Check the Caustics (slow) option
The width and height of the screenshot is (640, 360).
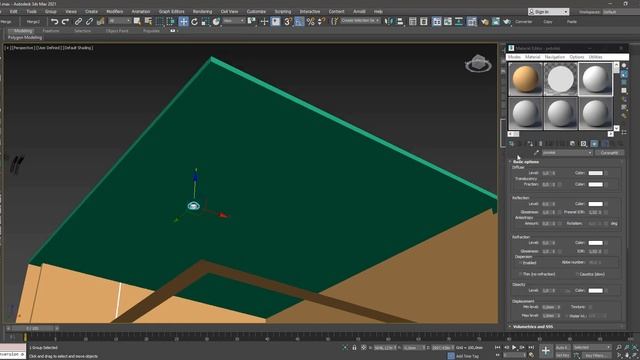[578, 274]
